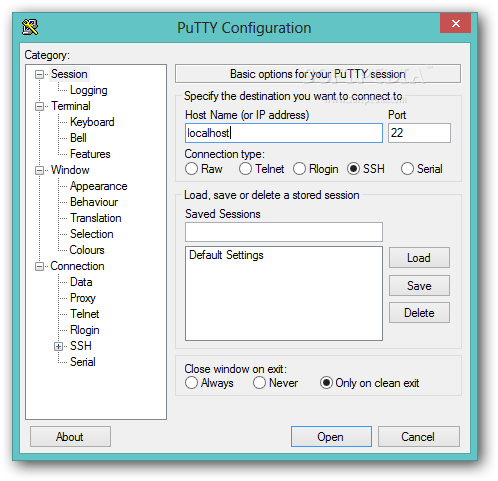Viewport: 498px width, 481px height.
Task: Expand the SSH tree node
Action: coord(58,347)
